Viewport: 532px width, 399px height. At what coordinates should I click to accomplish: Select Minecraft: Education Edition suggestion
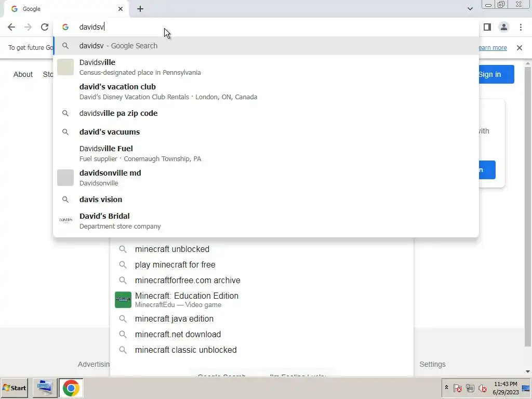[x=262, y=300]
